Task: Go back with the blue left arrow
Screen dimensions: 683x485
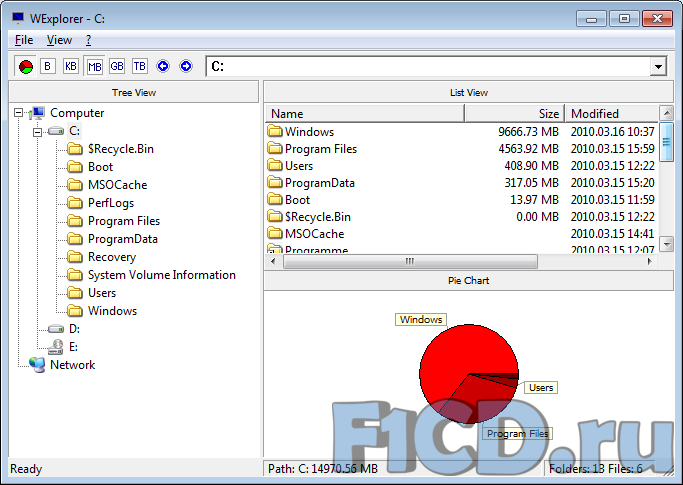Action: pos(163,66)
